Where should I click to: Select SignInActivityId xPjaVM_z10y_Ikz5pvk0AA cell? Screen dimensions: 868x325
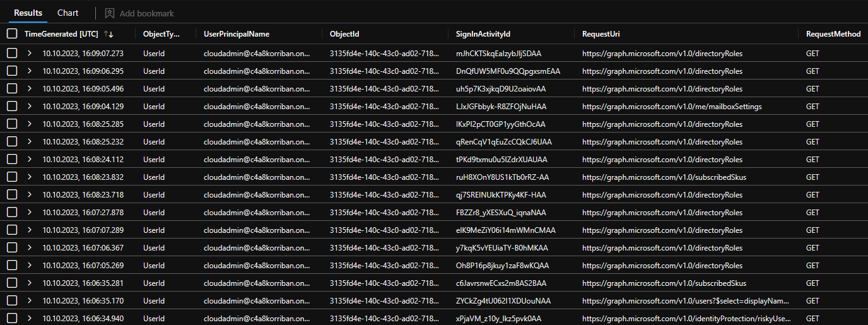(x=498, y=319)
